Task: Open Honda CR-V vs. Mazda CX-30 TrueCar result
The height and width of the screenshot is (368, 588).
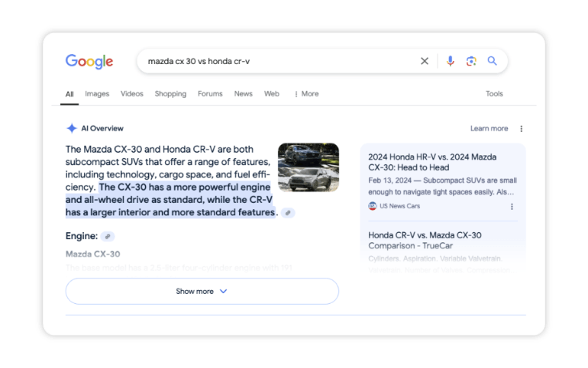Action: point(424,241)
